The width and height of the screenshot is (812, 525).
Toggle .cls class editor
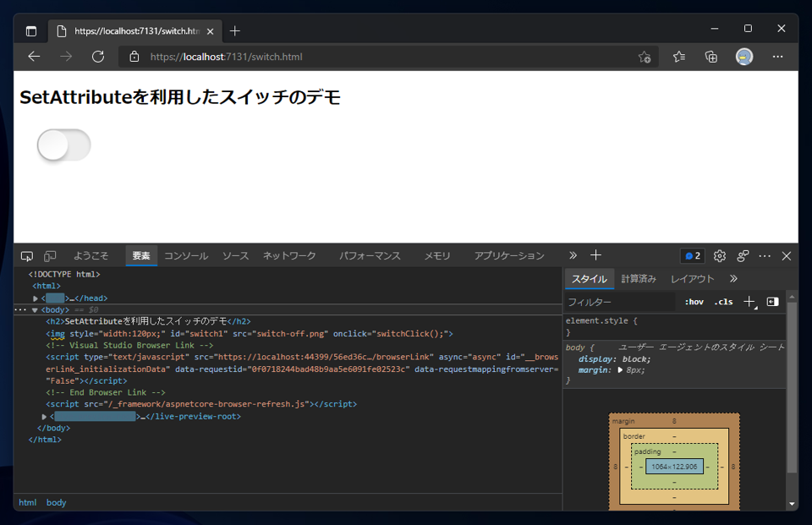[x=723, y=302]
